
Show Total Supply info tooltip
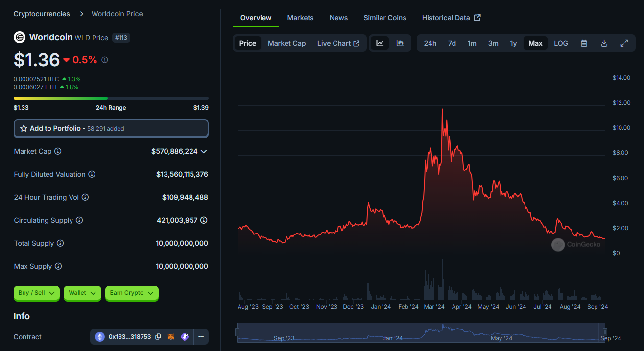(x=60, y=243)
